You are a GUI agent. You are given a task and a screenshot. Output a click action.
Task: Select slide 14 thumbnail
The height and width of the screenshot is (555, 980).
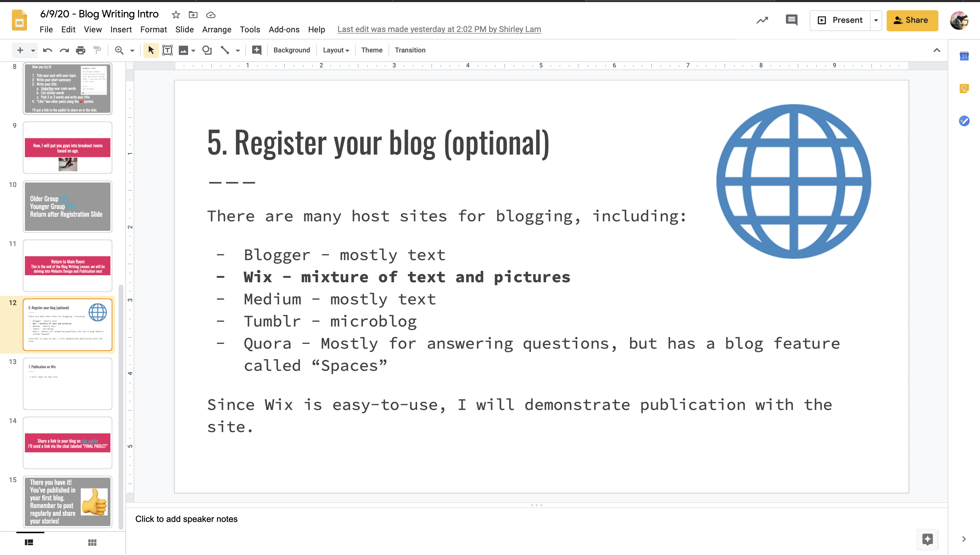pyautogui.click(x=67, y=443)
